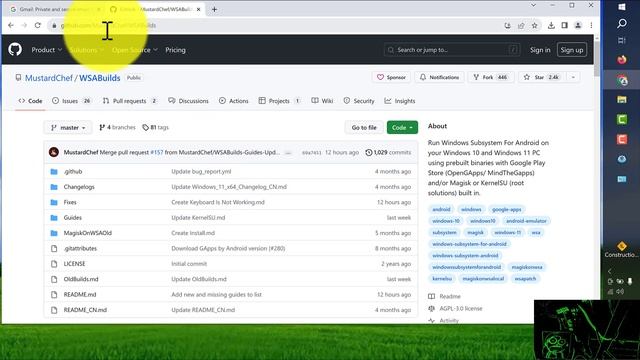Go back with browser back arrow
640x360 pixels.
coord(11,25)
